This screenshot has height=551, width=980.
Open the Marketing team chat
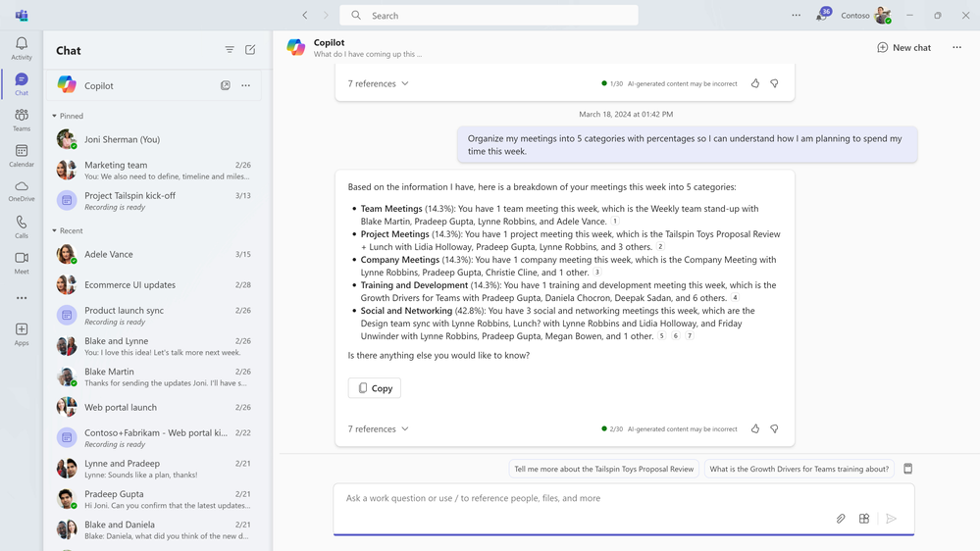point(154,170)
